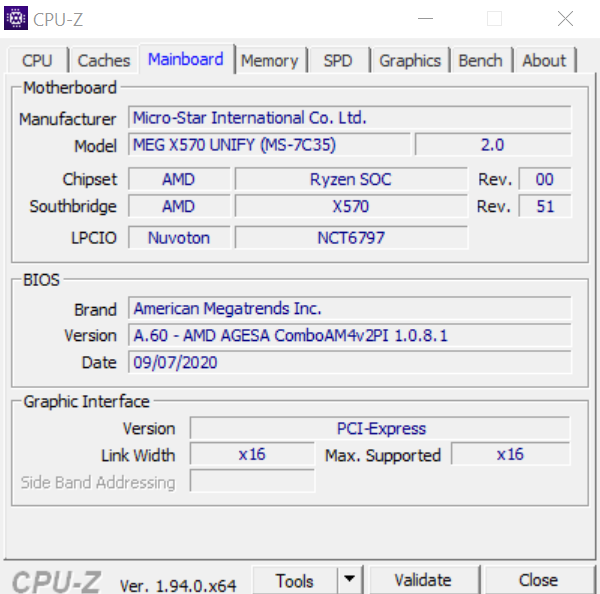Image resolution: width=600 pixels, height=594 pixels.
Task: Click the Chipset vendor AMD field
Action: (x=179, y=179)
